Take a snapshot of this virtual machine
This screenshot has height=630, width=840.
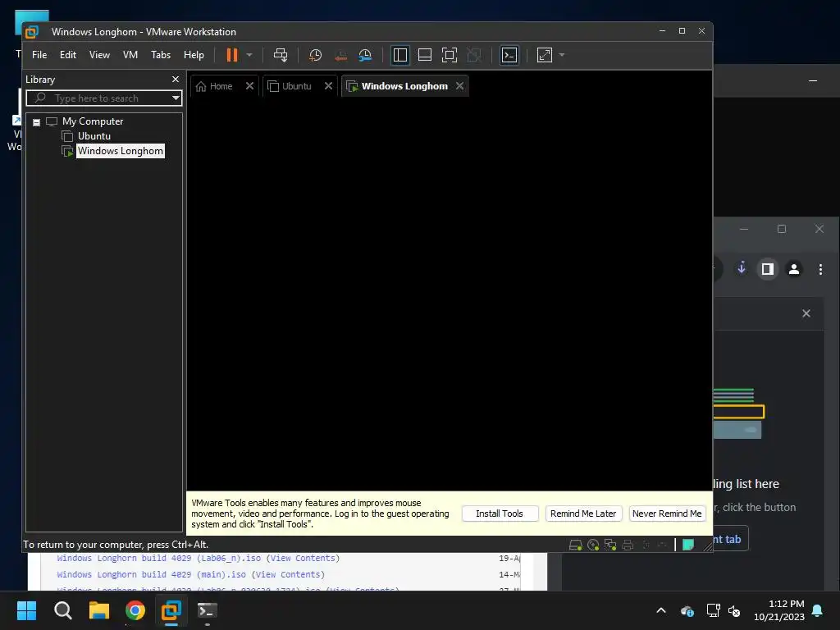316,55
